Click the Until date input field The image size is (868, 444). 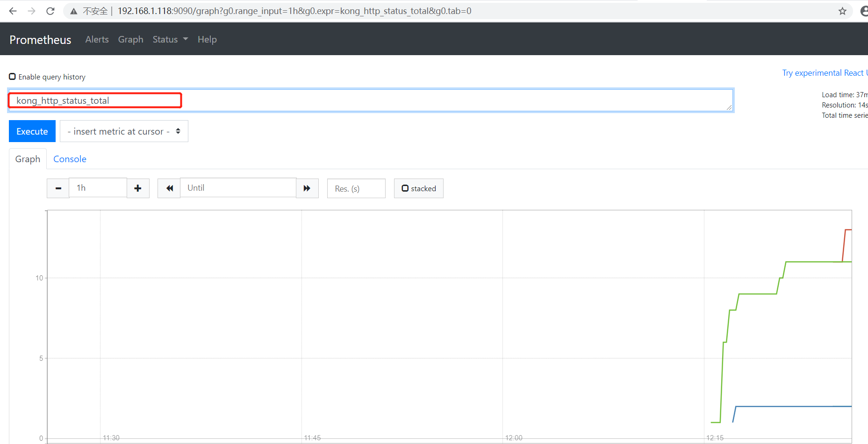pyautogui.click(x=238, y=187)
